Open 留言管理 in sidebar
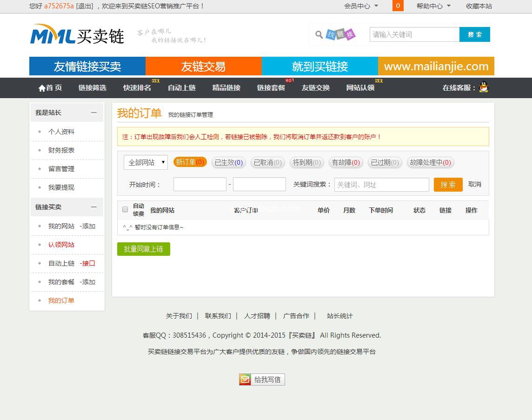The image size is (532, 420). (x=61, y=169)
